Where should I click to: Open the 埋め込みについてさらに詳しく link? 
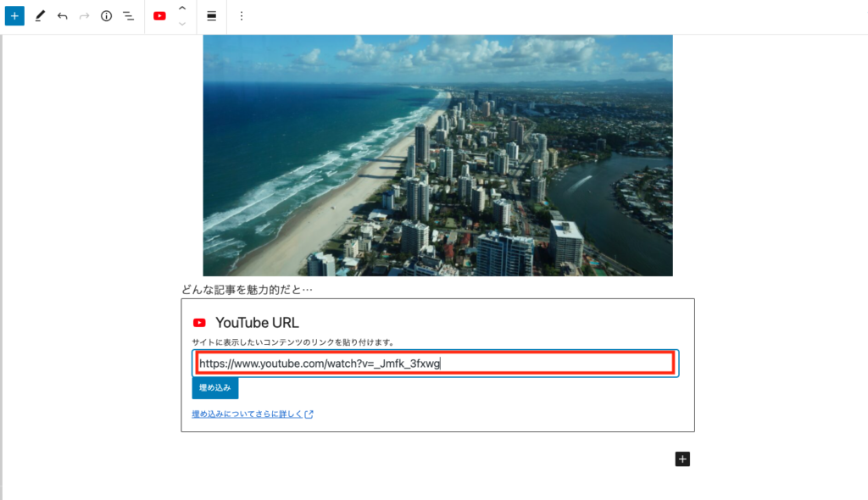pos(253,414)
